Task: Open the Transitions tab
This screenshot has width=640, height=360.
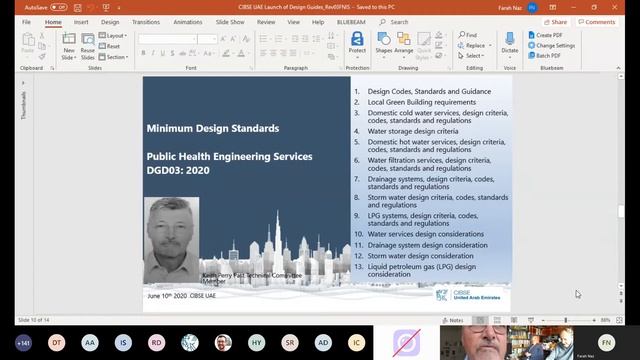Action: coord(146,22)
